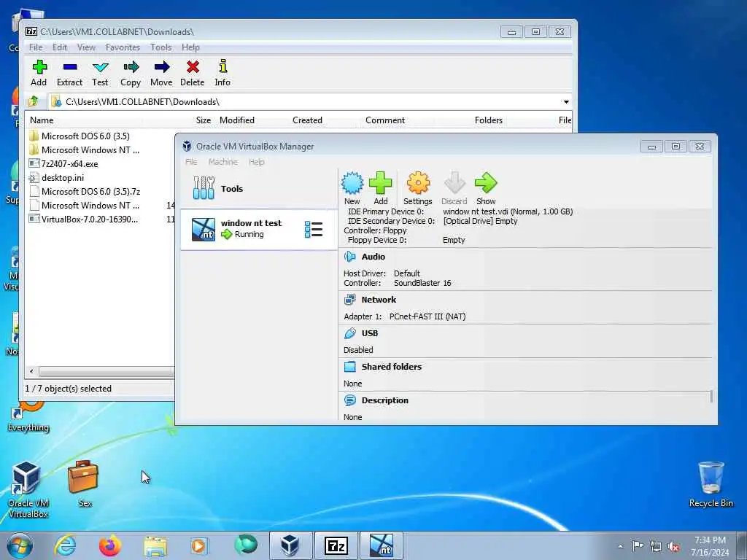This screenshot has width=747, height=560.
Task: Open the 7-Zip Tools menu
Action: 161,47
